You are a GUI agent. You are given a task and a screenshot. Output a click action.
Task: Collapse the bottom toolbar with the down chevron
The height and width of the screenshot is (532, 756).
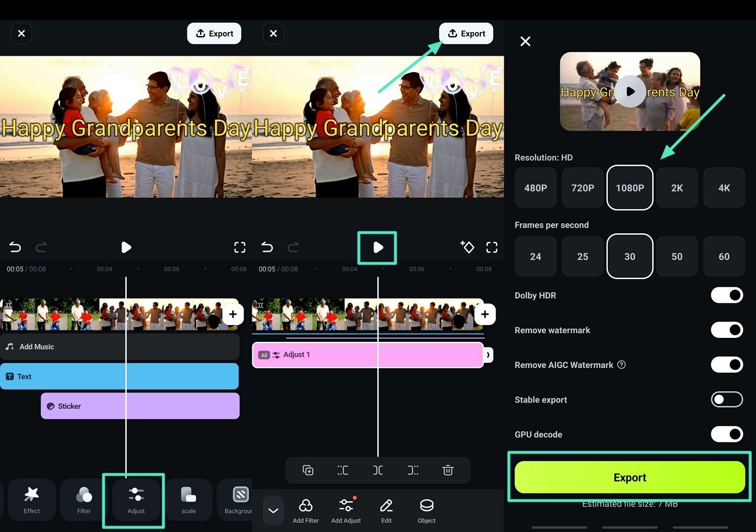pos(273,510)
